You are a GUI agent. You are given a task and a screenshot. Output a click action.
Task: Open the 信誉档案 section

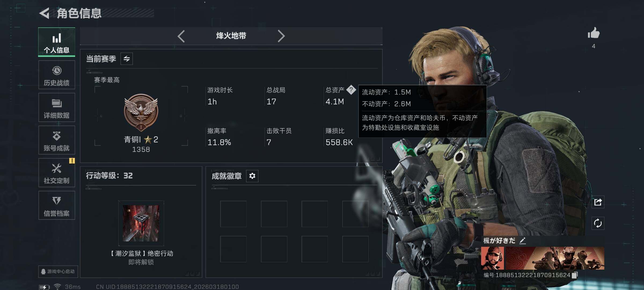point(57,205)
